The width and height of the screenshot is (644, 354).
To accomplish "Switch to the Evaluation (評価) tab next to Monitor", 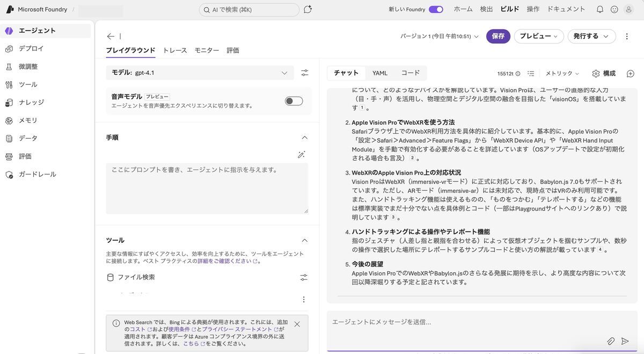I will [x=233, y=50].
